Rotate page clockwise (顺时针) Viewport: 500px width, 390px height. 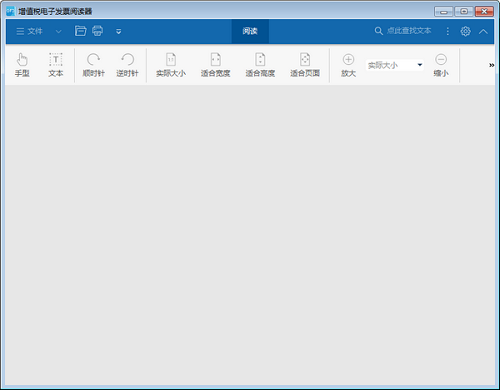(94, 65)
